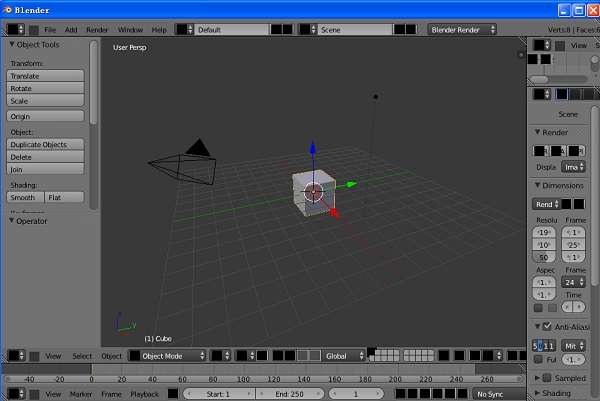Screen dimensions: 600x401
Task: Add a render preset next to Rend dropdown
Action: (566, 204)
